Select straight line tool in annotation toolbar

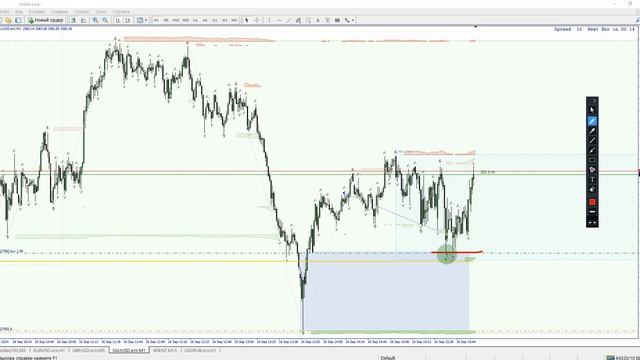point(592,140)
